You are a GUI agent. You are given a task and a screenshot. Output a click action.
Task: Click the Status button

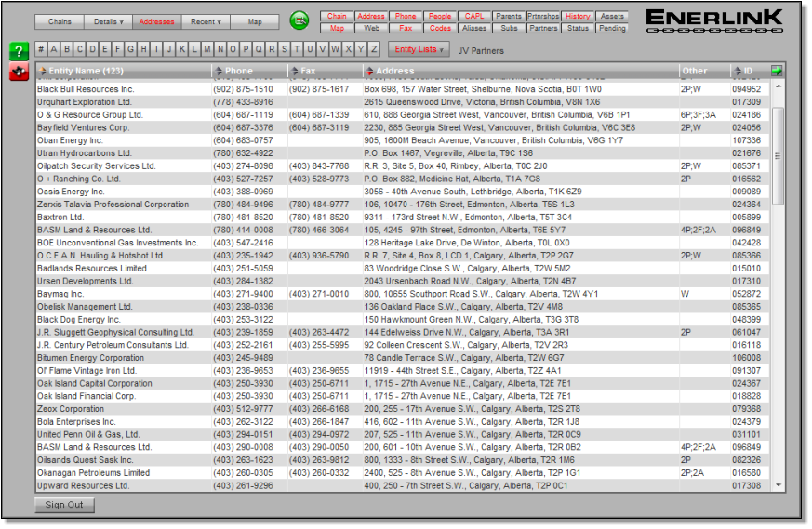(x=578, y=28)
